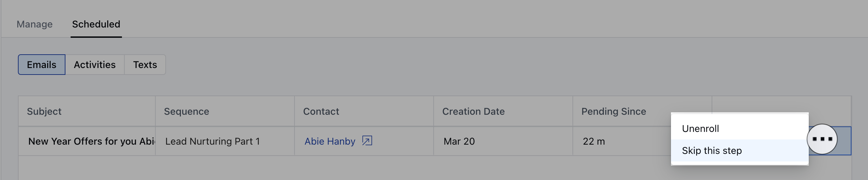Switch to Texts segment
Screen dimensions: 868x180
[145, 65]
